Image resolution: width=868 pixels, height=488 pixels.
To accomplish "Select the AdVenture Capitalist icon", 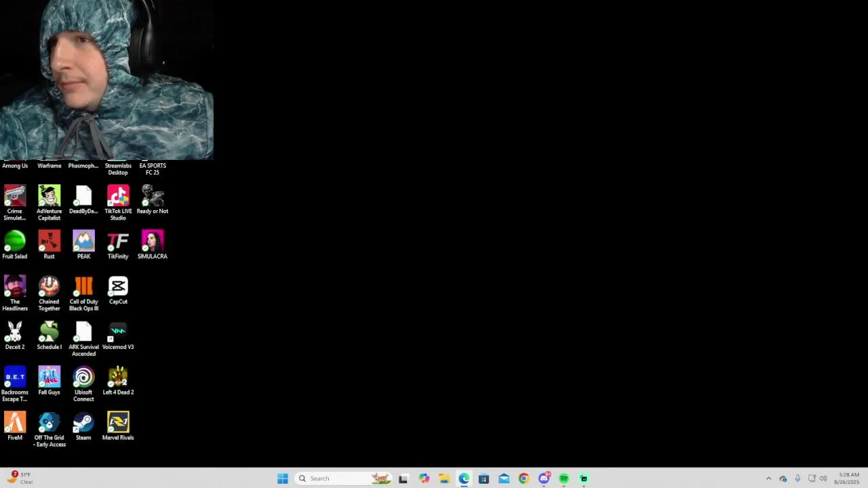I will point(49,203).
